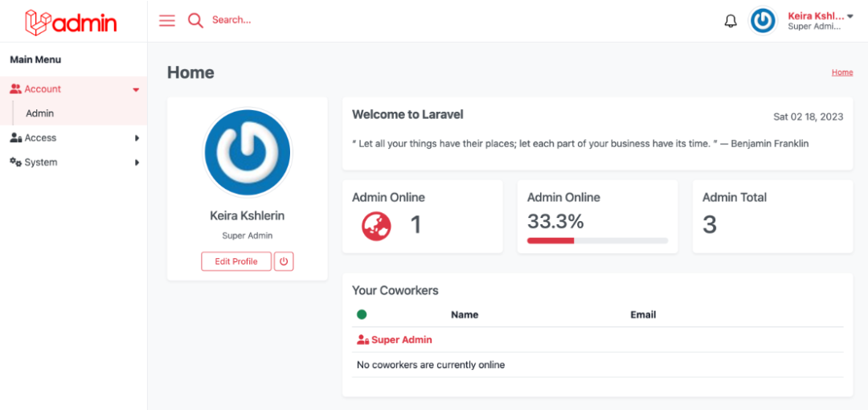Click the Account collapse arrow
The image size is (868, 410).
tap(136, 90)
